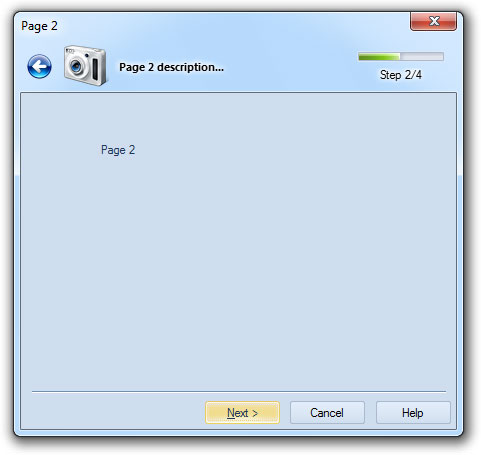The height and width of the screenshot is (455, 481).
Task: Click the camera wizard icon
Action: pyautogui.click(x=86, y=65)
